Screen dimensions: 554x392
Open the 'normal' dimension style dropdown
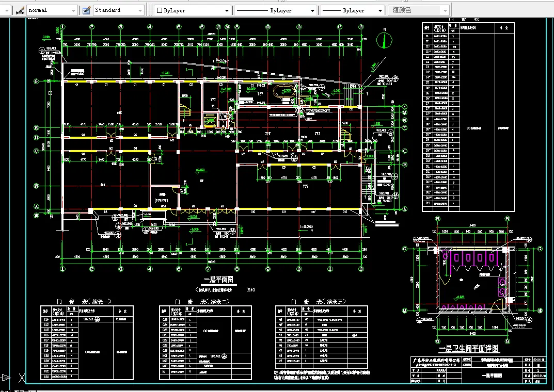tap(52, 10)
